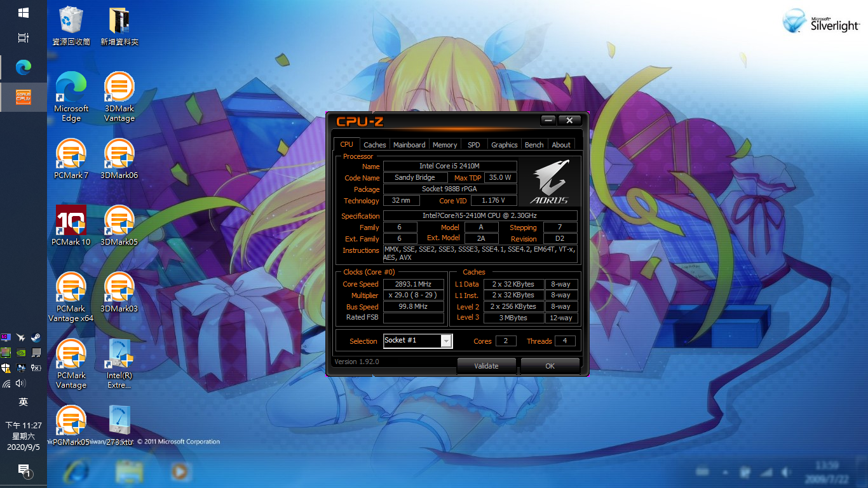The image size is (868, 488).
Task: Click the 英 input method indicator
Action: (24, 402)
